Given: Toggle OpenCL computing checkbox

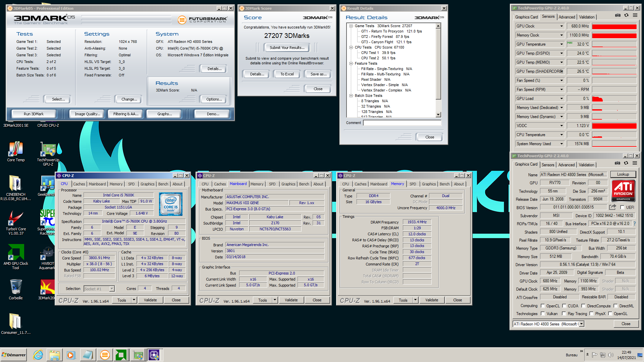Looking at the screenshot, I should point(543,306).
